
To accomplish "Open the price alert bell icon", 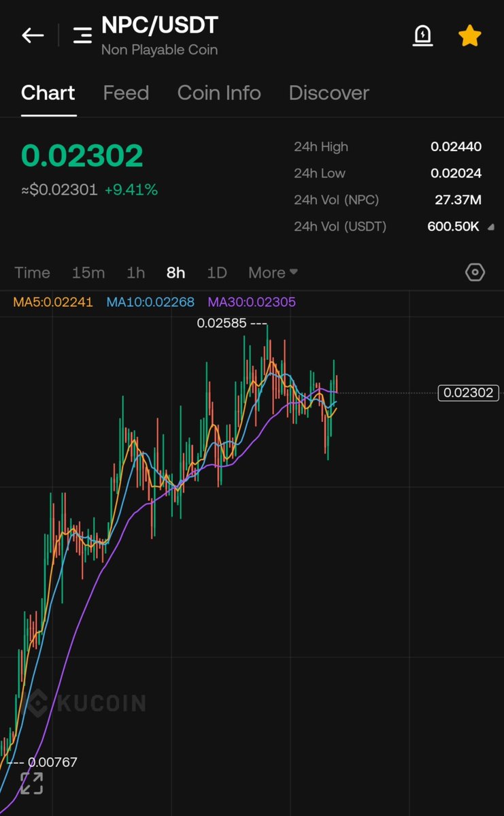I will coord(423,36).
